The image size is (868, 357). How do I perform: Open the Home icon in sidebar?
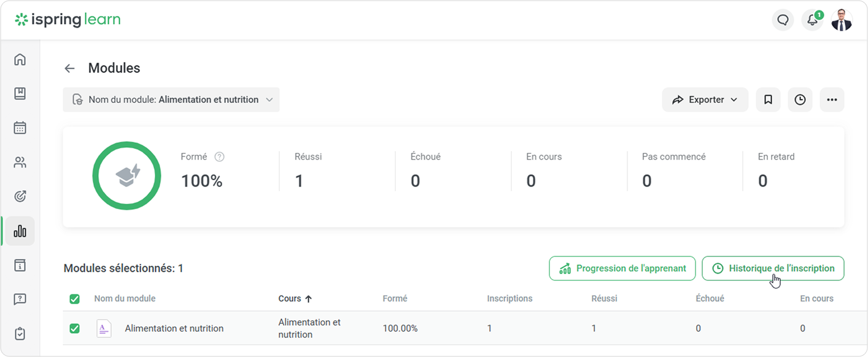click(x=20, y=60)
